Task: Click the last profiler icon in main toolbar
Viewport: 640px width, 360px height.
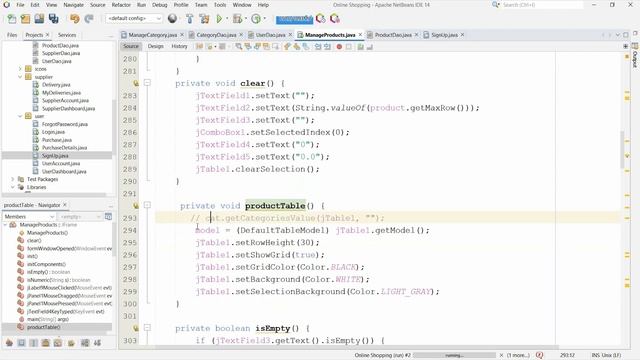Action: pos(335,19)
